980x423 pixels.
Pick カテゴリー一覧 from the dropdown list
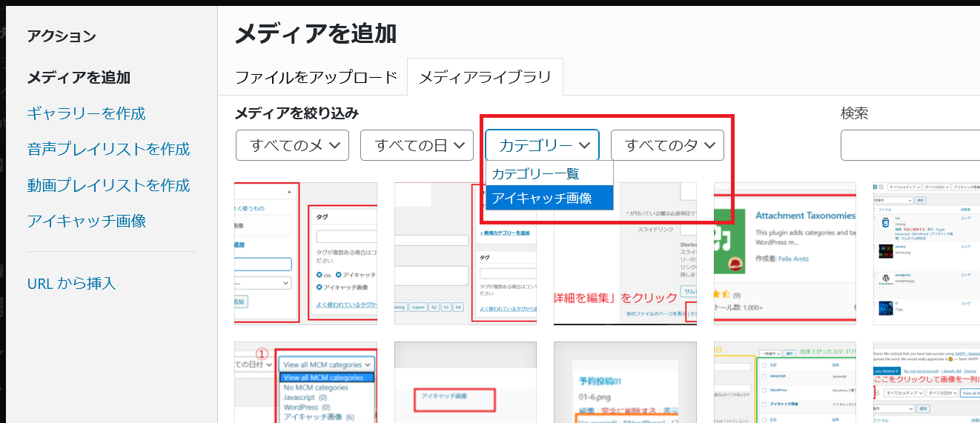(x=535, y=174)
